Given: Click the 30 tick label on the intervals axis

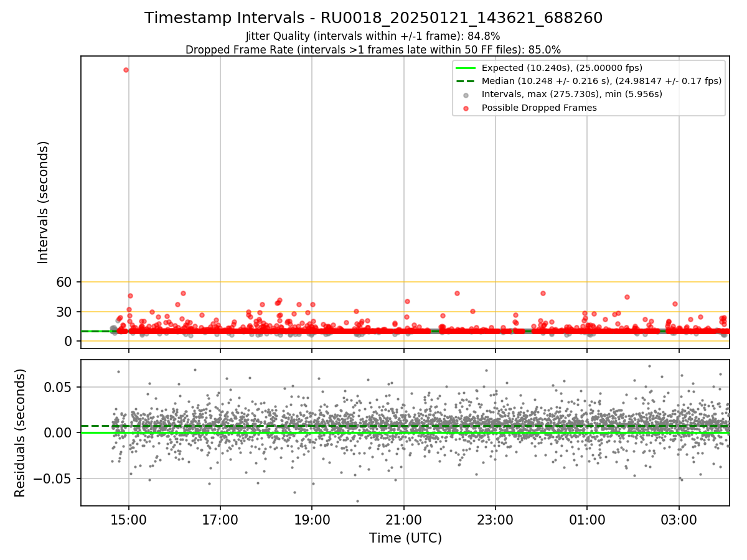Looking at the screenshot, I should [65, 312].
